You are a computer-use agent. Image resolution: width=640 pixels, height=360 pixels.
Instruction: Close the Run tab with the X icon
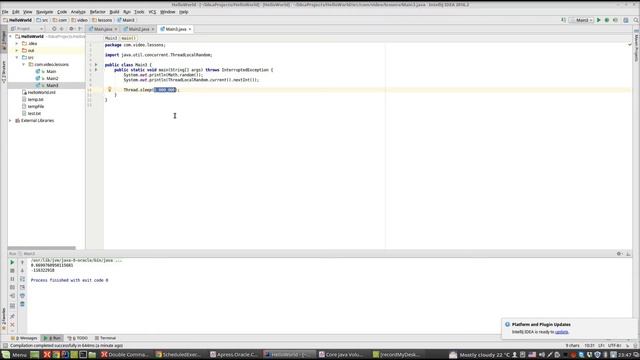[x=12, y=325]
